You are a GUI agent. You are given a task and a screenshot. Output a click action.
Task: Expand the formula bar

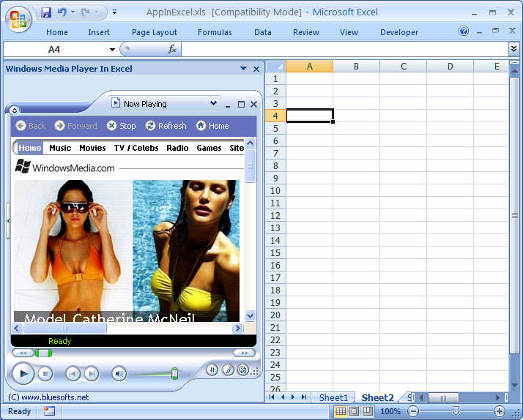(513, 49)
